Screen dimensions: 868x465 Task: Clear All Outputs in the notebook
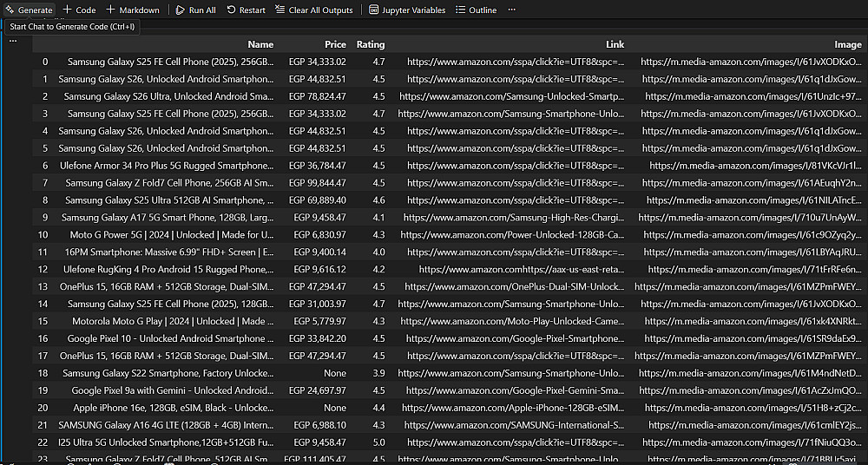pyautogui.click(x=314, y=10)
